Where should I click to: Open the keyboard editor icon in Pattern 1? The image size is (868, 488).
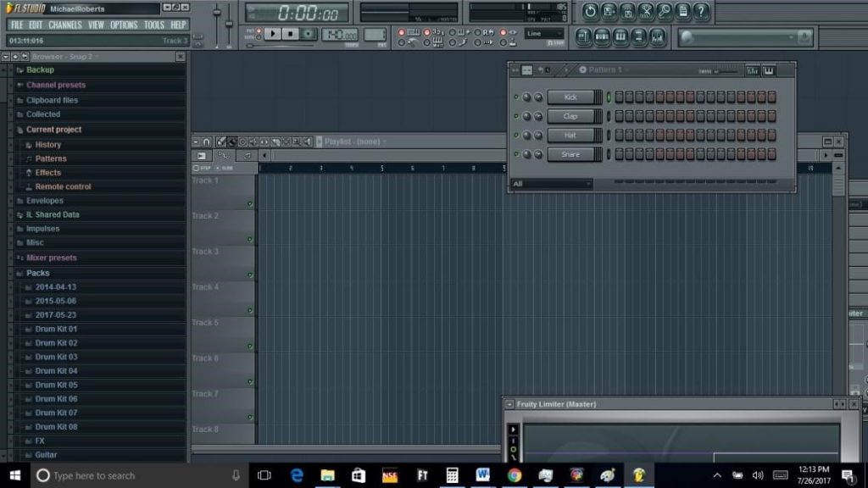point(767,71)
